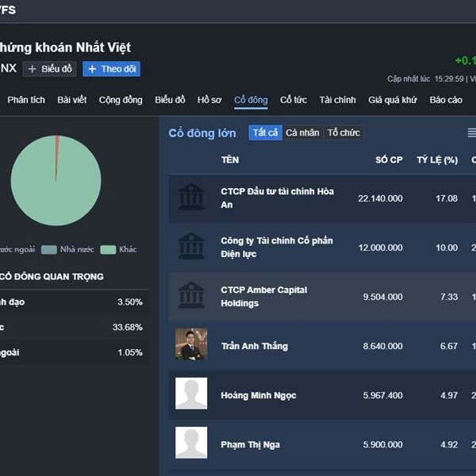476x476 pixels.
Task: Open the Phân tích tab
Action: [26, 100]
